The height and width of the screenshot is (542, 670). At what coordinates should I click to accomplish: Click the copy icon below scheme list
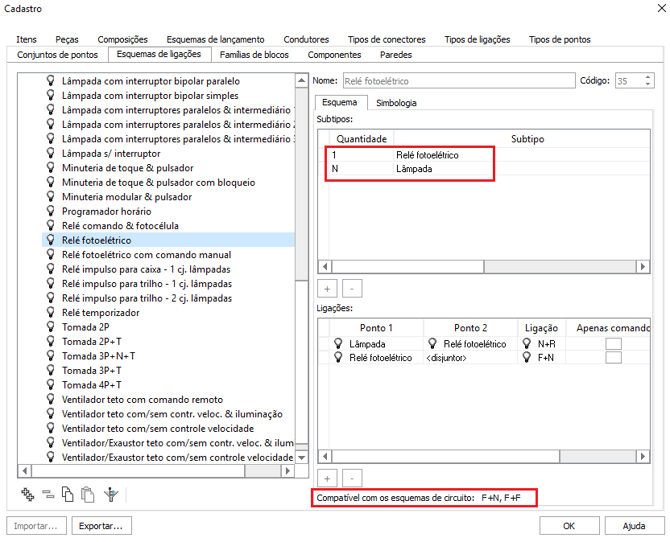tap(67, 493)
